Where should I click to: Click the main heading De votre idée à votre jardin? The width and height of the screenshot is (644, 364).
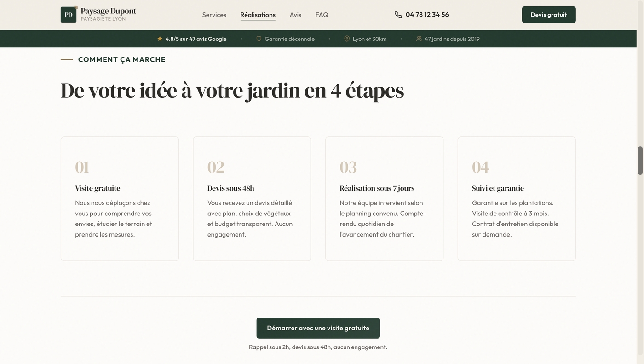pyautogui.click(x=232, y=90)
